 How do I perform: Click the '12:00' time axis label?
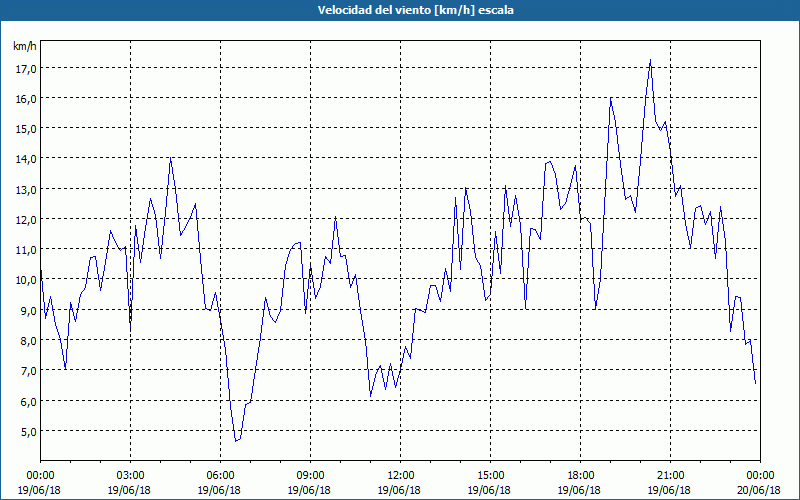pyautogui.click(x=401, y=476)
